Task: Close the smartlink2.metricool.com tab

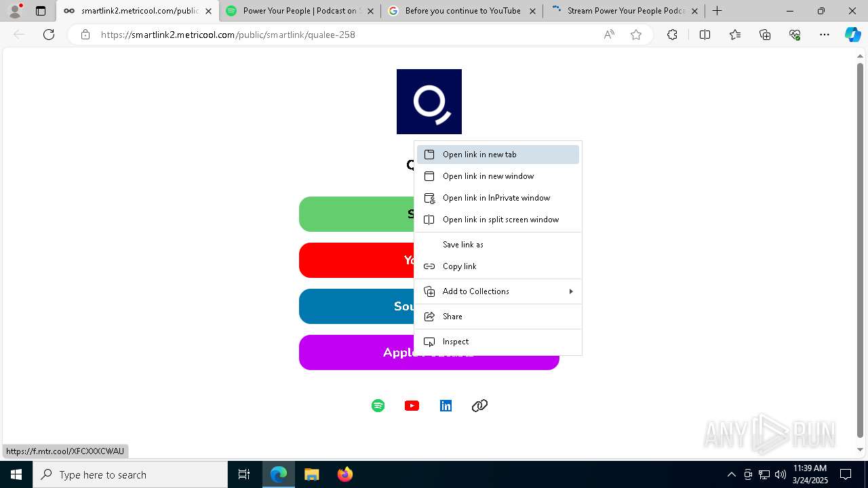Action: (208, 11)
